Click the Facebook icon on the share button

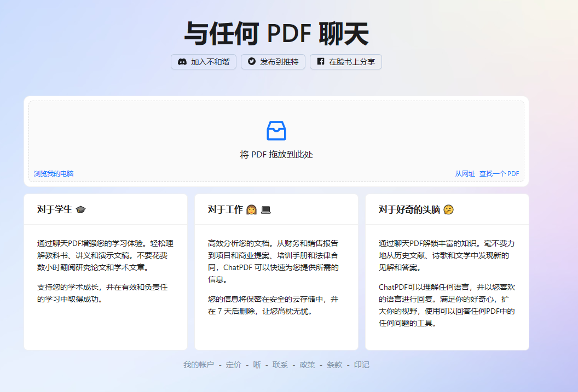[320, 62]
